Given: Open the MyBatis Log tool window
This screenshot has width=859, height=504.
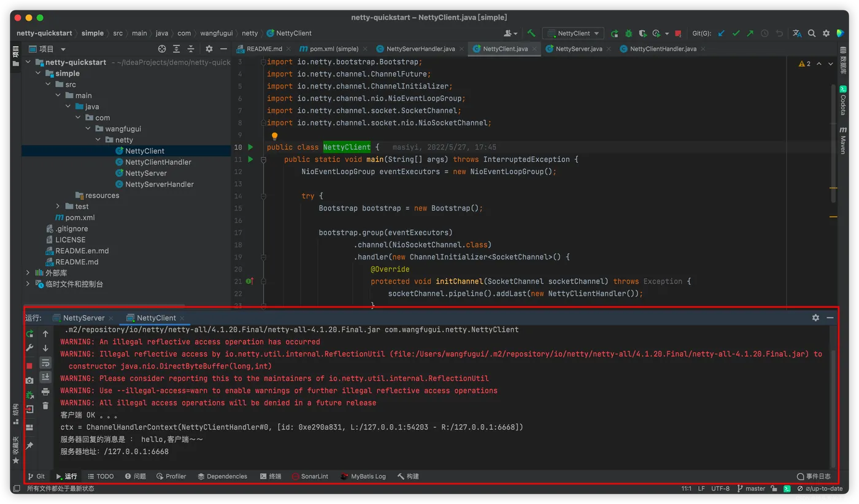Looking at the screenshot, I should [363, 476].
